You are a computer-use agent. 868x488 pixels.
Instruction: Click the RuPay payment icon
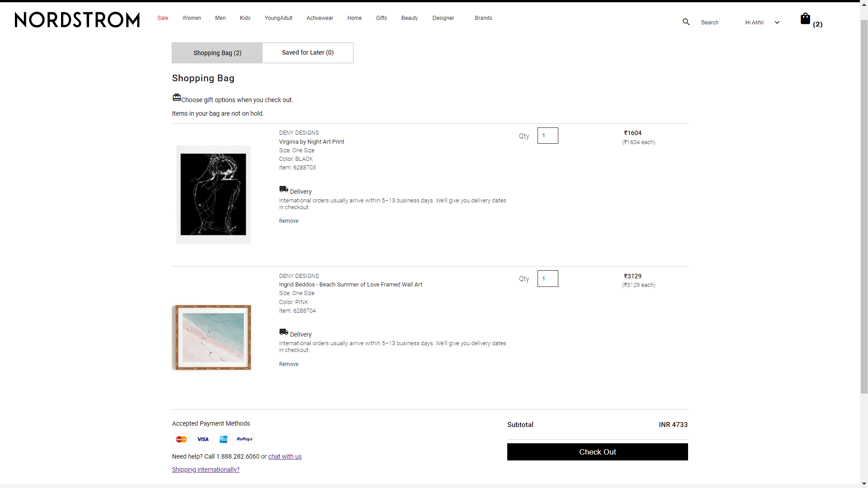click(245, 439)
